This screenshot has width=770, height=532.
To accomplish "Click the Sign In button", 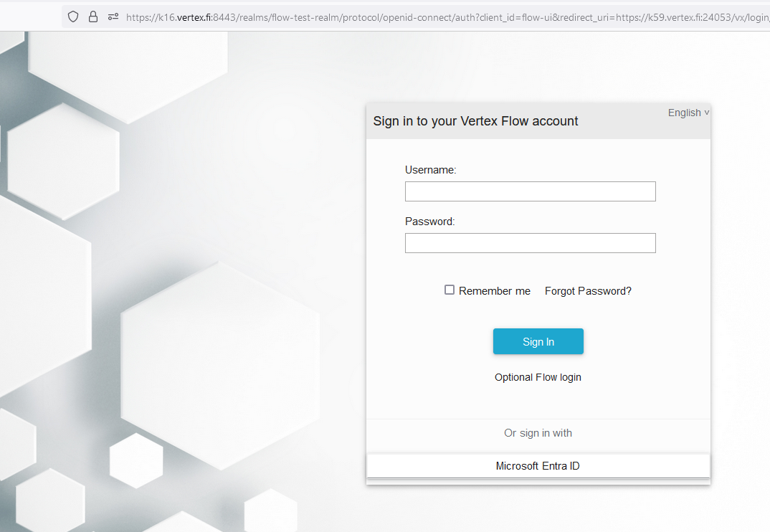I will click(538, 341).
